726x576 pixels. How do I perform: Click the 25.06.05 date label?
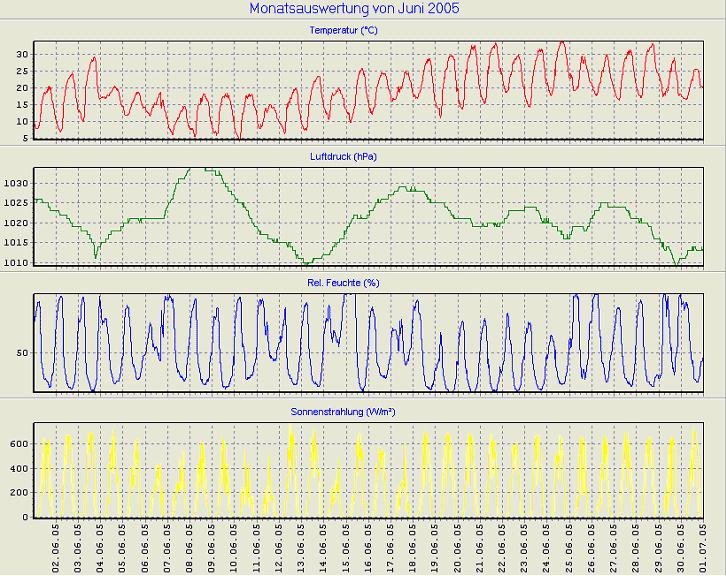(x=569, y=546)
